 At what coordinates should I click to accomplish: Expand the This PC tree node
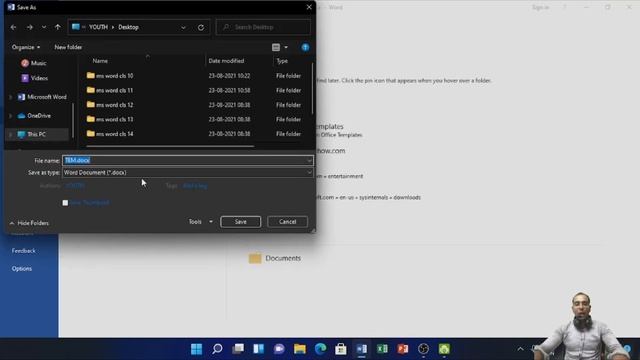pos(11,134)
